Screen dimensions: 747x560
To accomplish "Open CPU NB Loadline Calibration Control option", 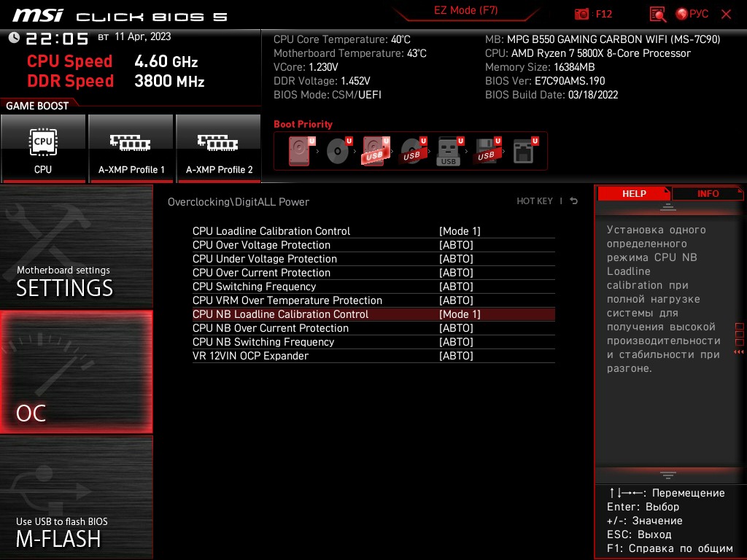I will coord(373,314).
